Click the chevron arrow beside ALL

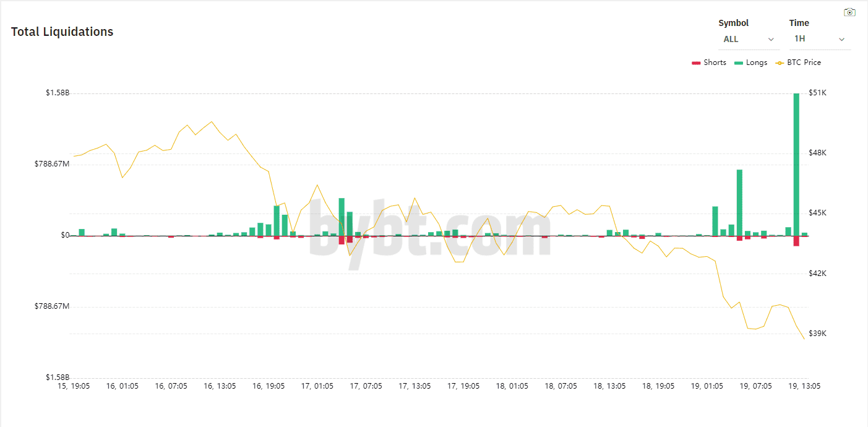pos(771,39)
